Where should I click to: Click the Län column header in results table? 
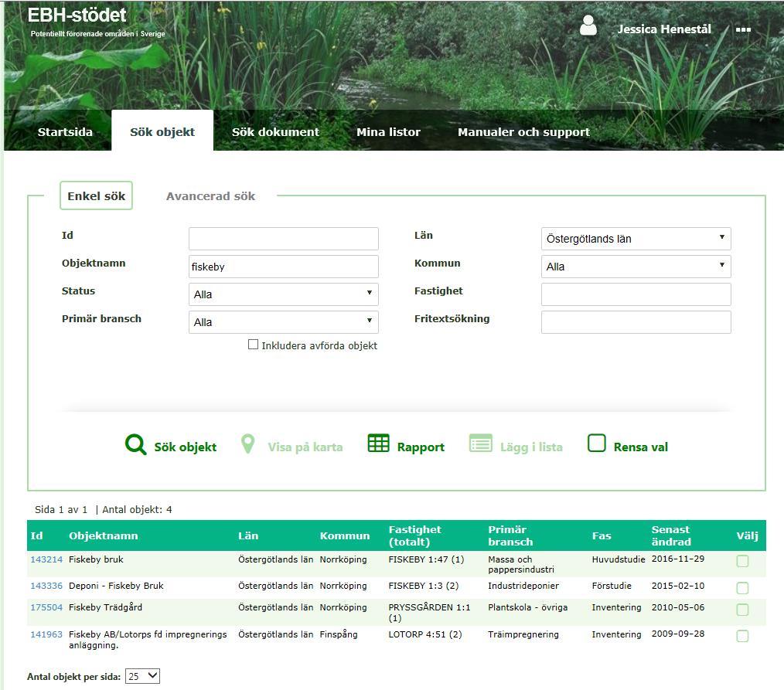click(x=248, y=535)
